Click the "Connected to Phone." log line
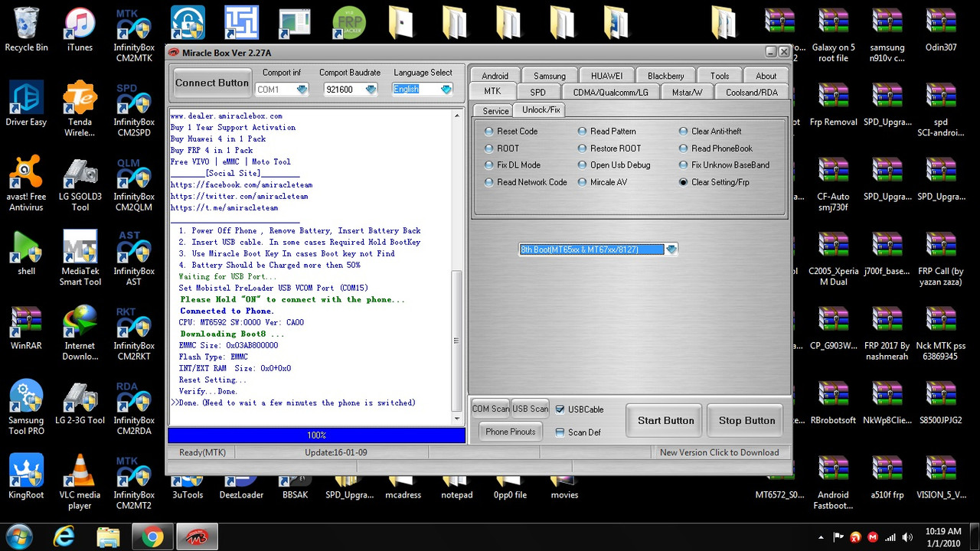Image resolution: width=980 pixels, height=551 pixels. 227,311
